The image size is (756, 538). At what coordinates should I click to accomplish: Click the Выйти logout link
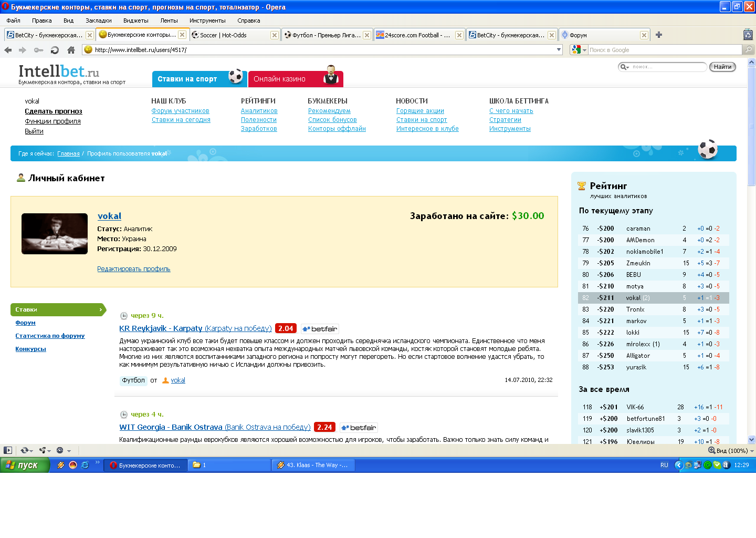pos(34,131)
